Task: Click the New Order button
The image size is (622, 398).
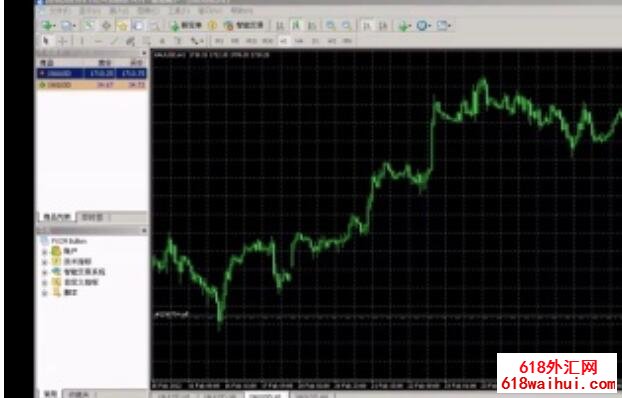Action: [186, 26]
